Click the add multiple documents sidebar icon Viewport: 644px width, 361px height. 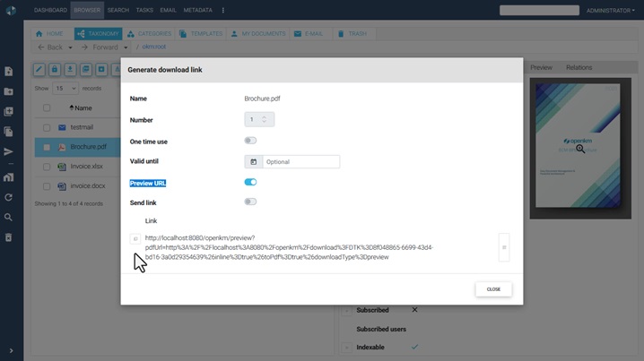point(9,112)
